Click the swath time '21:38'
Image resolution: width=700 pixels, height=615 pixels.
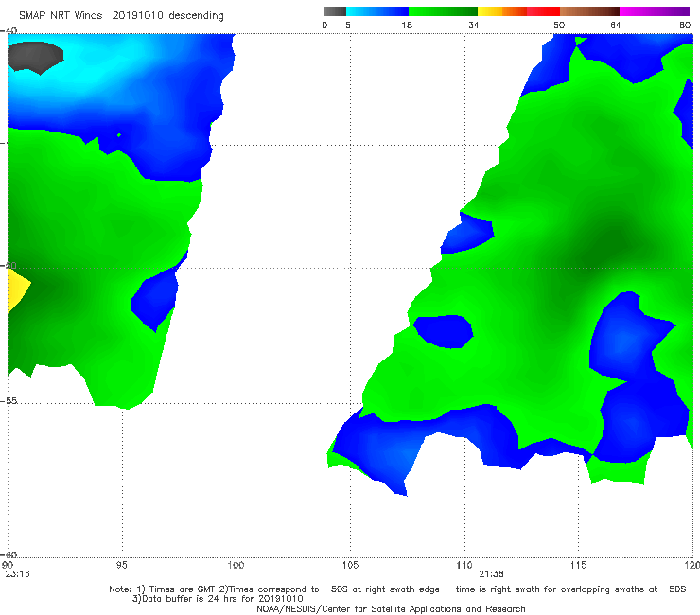[492, 574]
